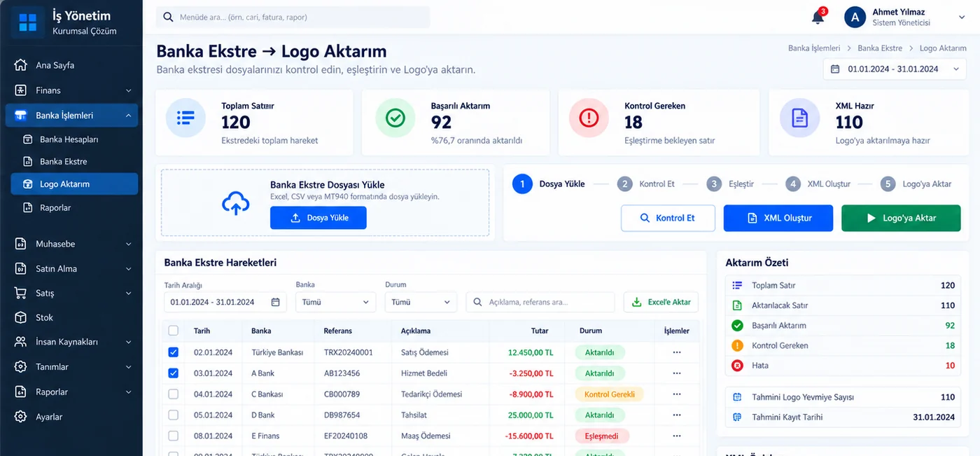
Task: Click the Hata red error icon in summary
Action: point(737,366)
